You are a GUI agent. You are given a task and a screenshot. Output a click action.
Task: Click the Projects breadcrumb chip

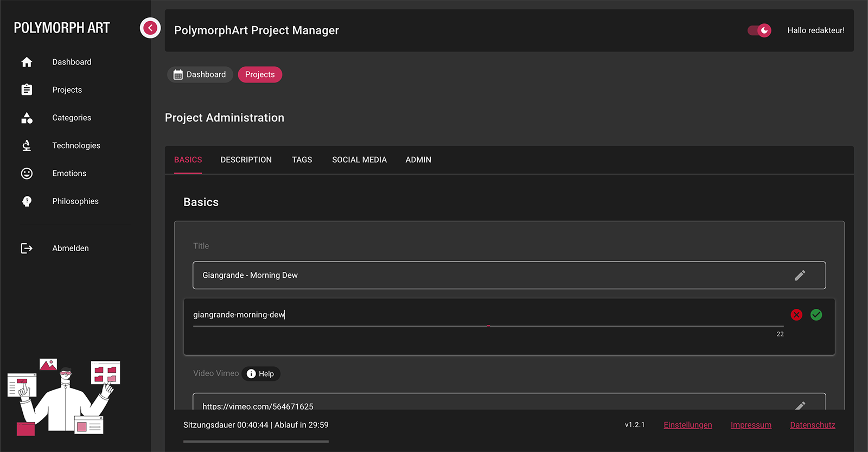point(260,74)
